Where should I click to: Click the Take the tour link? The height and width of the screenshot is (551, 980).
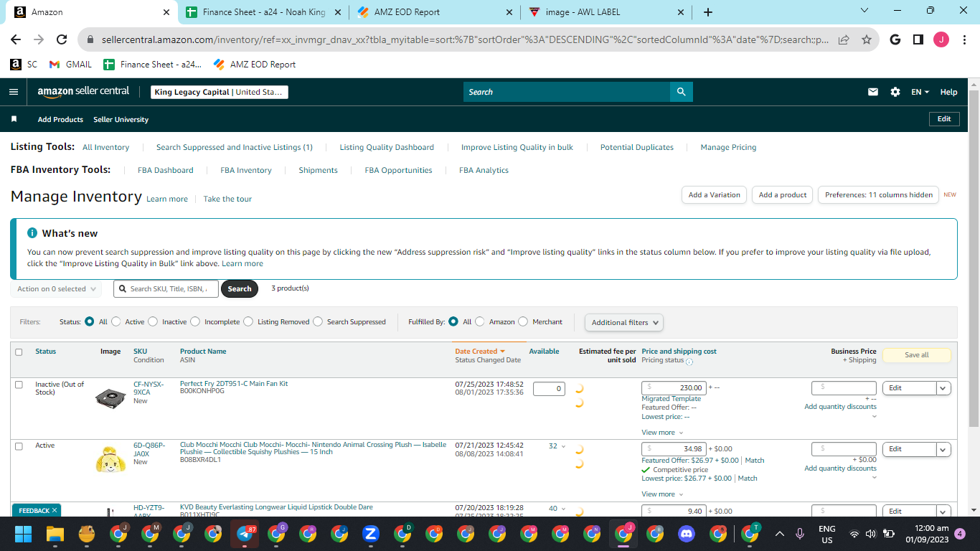tap(227, 199)
